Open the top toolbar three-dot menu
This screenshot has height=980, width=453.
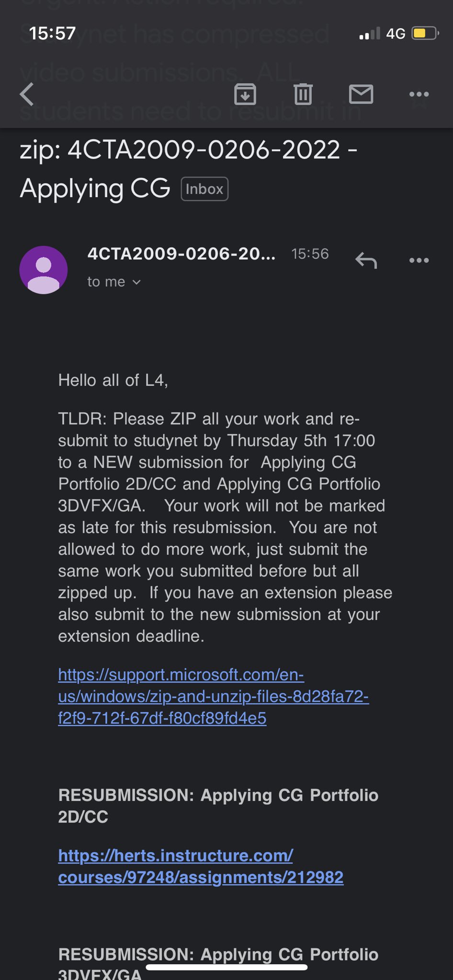419,94
